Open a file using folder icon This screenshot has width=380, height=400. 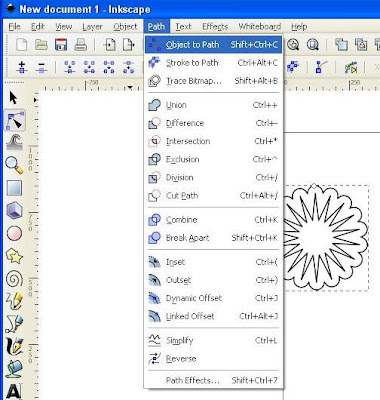41,45
